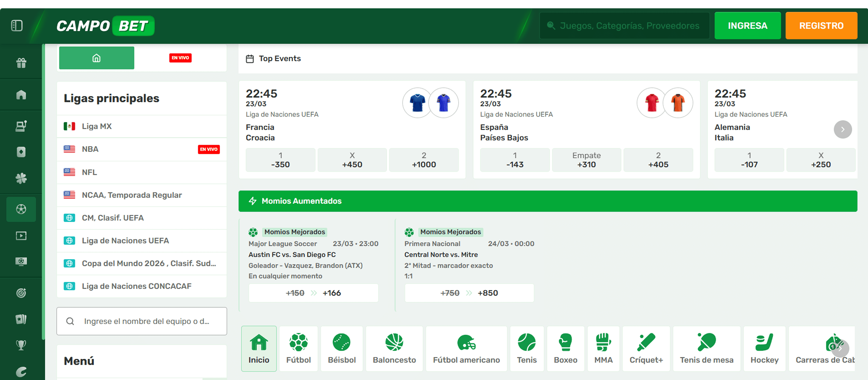Toggle the sidebar collapse icon
This screenshot has width=868, height=380.
17,26
